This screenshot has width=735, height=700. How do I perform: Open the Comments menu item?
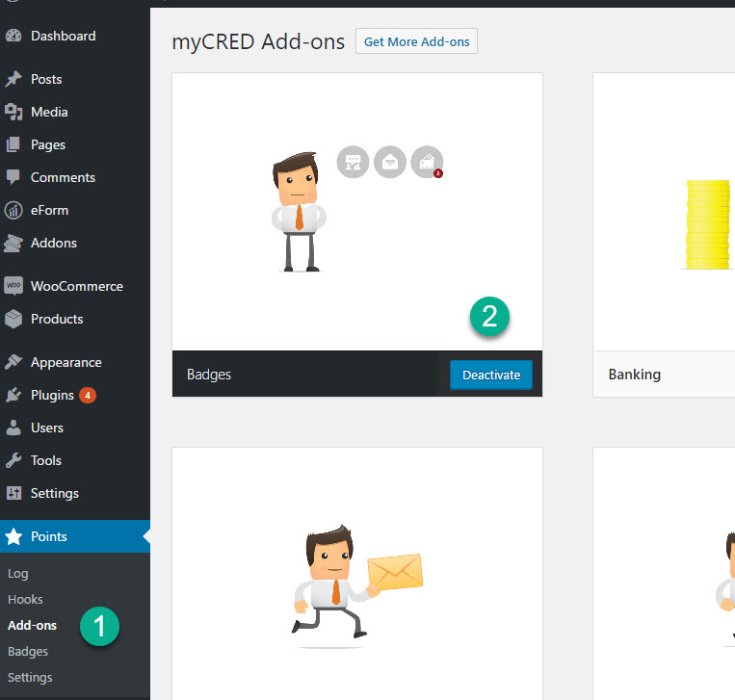click(x=75, y=177)
